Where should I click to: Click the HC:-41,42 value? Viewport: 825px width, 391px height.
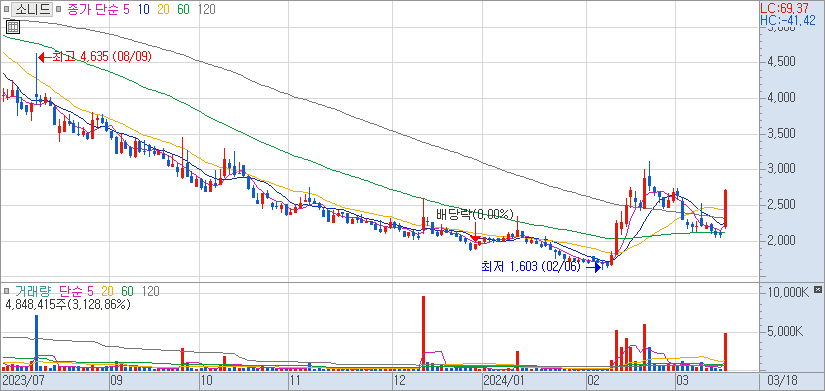point(789,21)
